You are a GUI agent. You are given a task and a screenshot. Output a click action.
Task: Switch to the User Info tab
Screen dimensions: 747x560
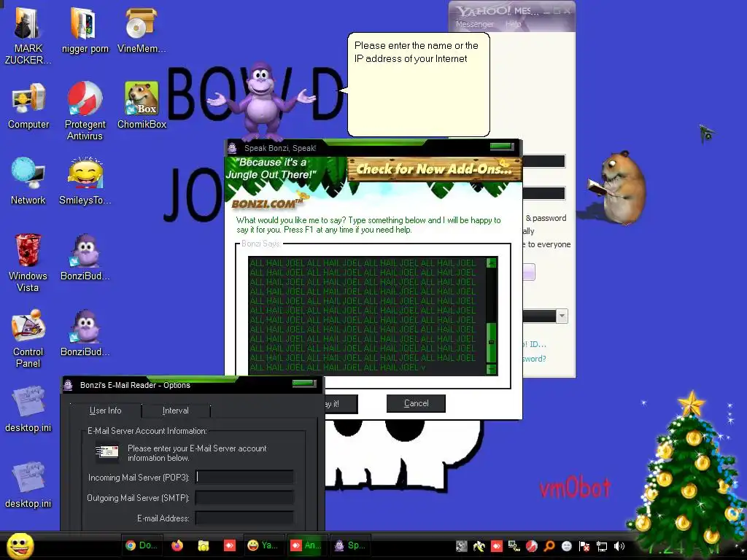tap(105, 411)
